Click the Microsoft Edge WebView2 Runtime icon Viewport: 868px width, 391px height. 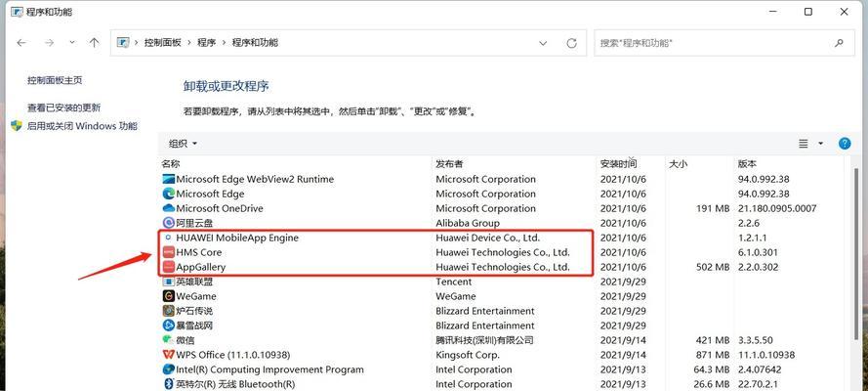tap(168, 180)
